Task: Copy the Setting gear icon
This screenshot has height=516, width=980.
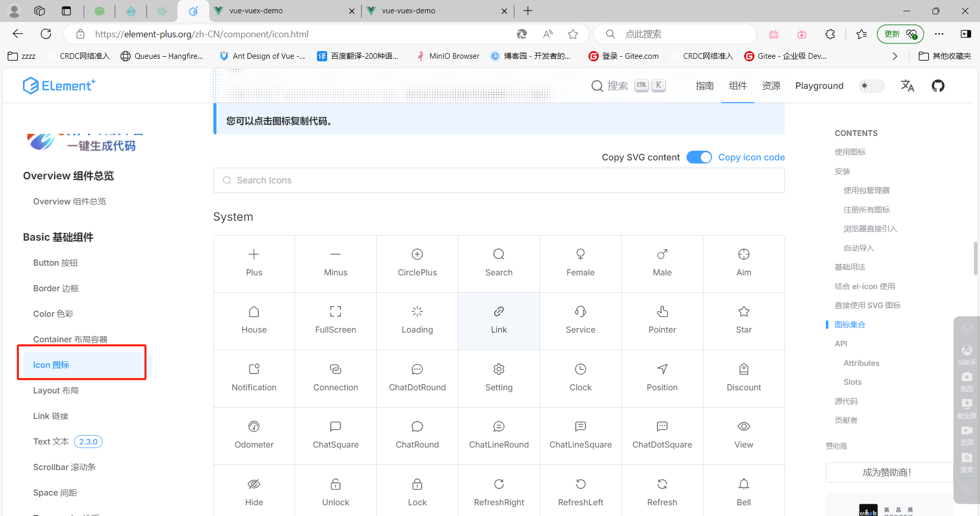Action: coord(499,379)
